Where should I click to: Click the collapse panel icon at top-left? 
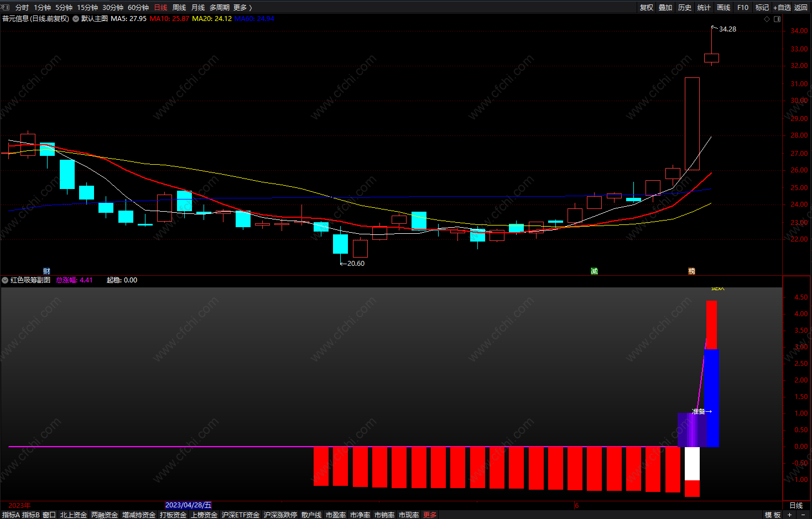tap(6, 7)
